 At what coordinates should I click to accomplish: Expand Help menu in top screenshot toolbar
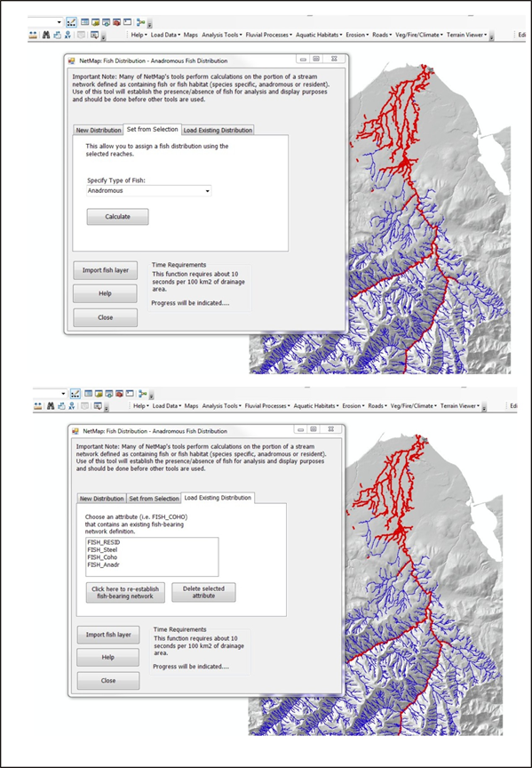coord(139,35)
